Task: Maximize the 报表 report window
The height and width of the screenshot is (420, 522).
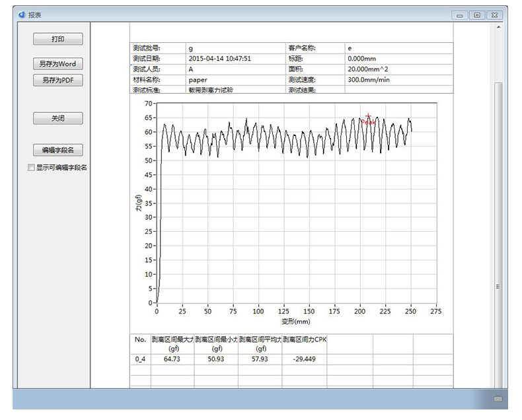Action: 476,15
